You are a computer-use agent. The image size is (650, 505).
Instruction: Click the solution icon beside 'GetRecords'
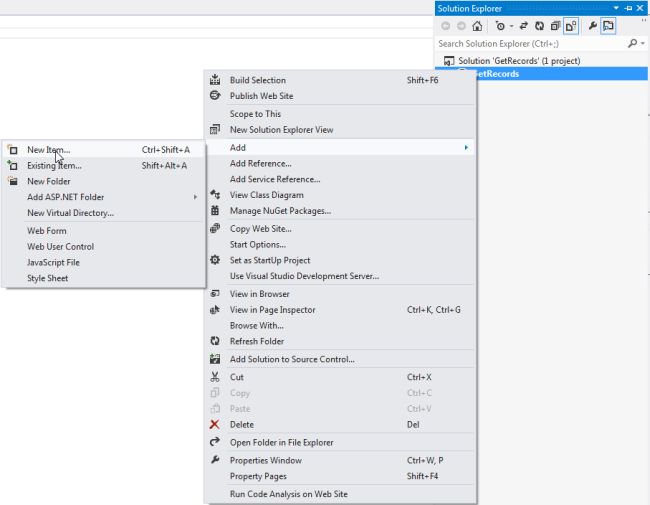449,61
